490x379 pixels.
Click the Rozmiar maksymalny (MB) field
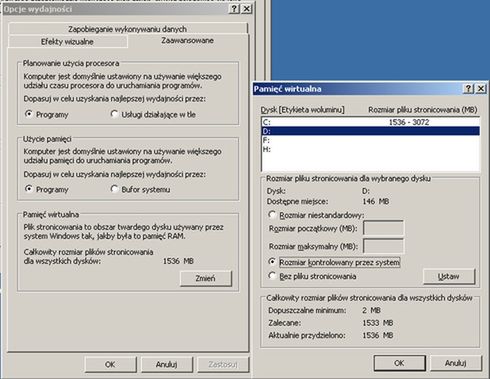coord(383,246)
